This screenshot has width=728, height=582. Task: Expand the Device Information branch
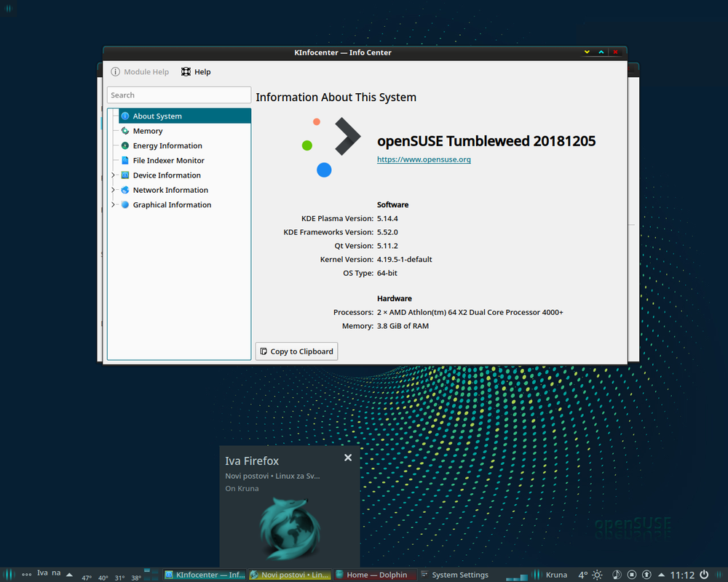click(x=113, y=175)
